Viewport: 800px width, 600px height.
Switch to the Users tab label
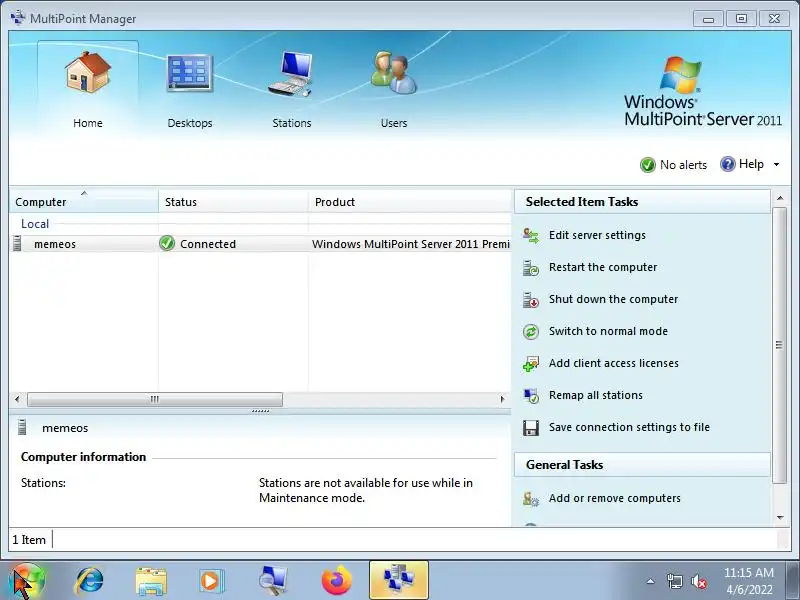click(394, 123)
